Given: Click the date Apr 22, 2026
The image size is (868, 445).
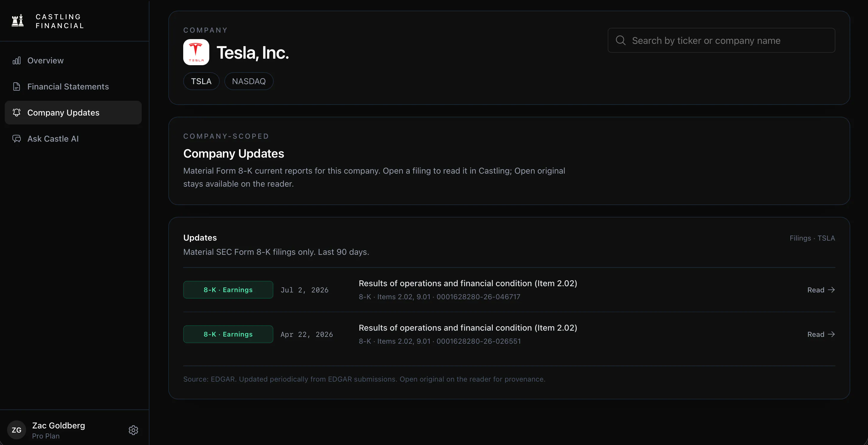Looking at the screenshot, I should point(307,334).
